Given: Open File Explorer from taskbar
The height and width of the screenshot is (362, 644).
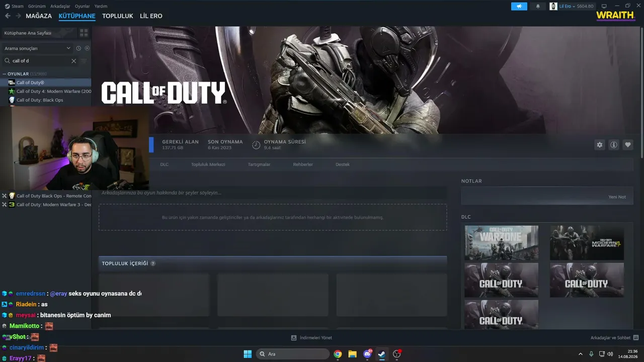Looking at the screenshot, I should click(x=352, y=354).
